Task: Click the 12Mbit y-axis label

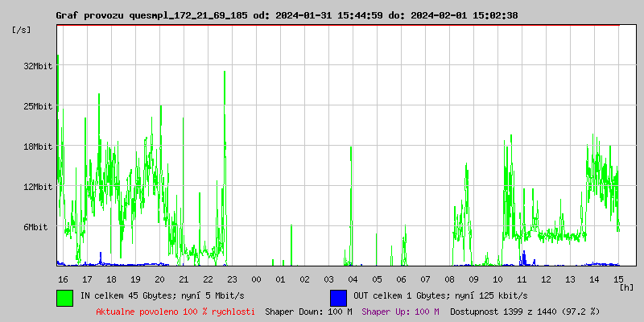Action: click(x=38, y=187)
